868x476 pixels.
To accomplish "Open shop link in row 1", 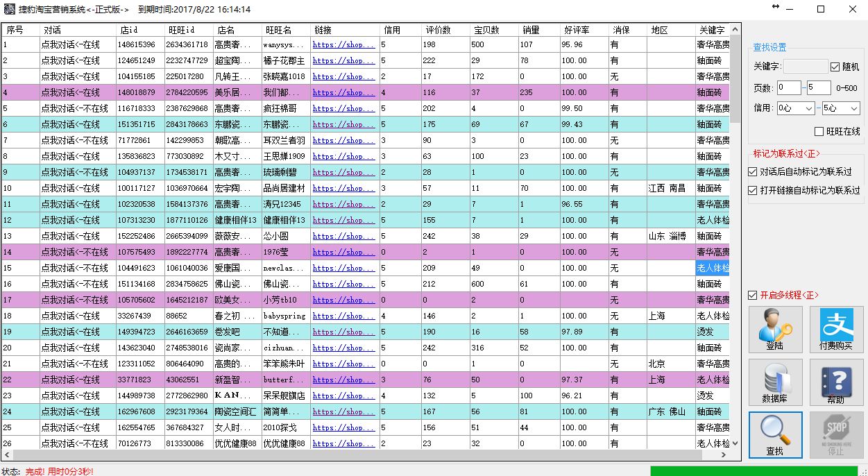I will pyautogui.click(x=343, y=44).
